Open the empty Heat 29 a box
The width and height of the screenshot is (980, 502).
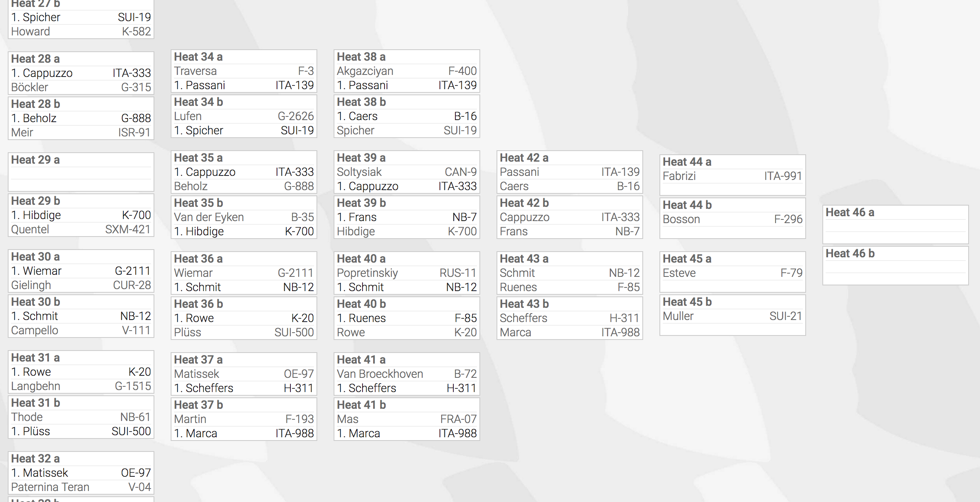(81, 172)
